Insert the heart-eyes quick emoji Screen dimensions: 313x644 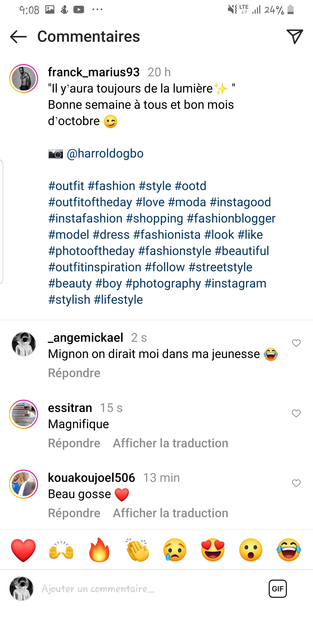(213, 550)
